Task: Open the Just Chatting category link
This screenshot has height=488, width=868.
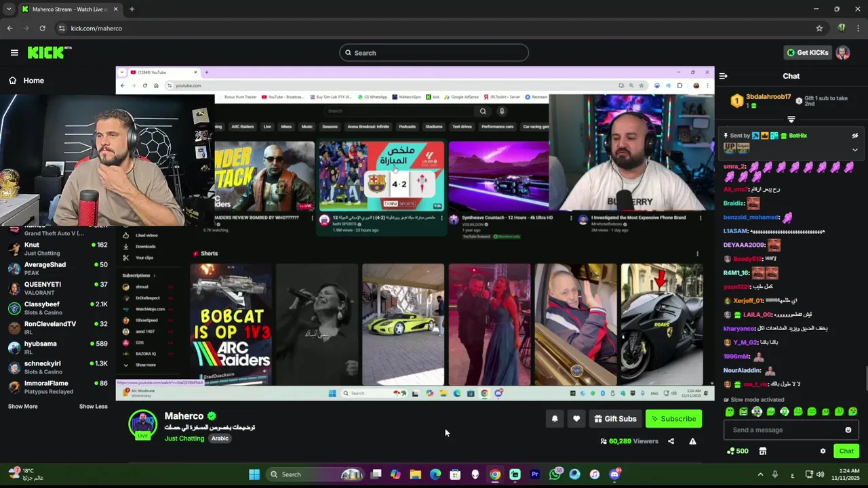Action: pos(184,439)
